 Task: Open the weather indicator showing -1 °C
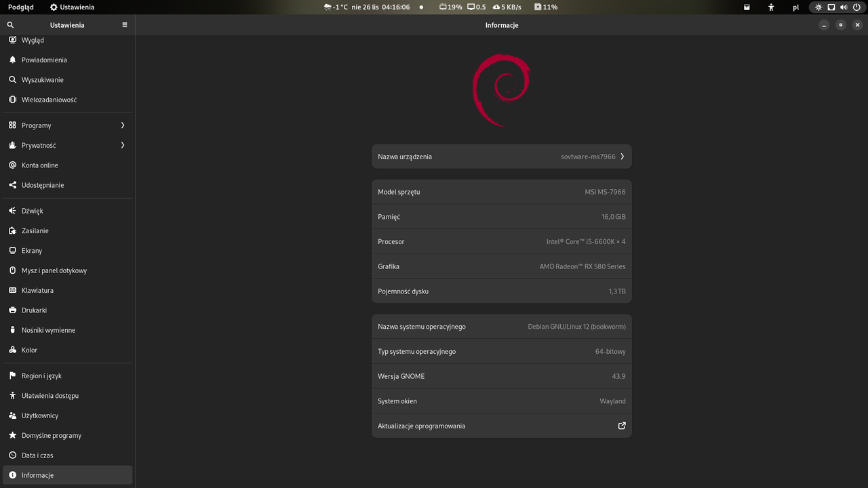tap(336, 7)
